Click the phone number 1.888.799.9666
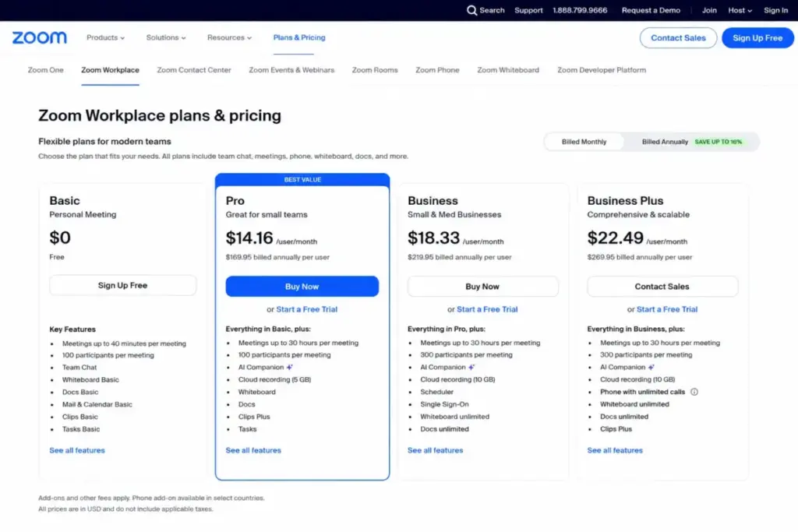798x532 pixels. [x=580, y=10]
